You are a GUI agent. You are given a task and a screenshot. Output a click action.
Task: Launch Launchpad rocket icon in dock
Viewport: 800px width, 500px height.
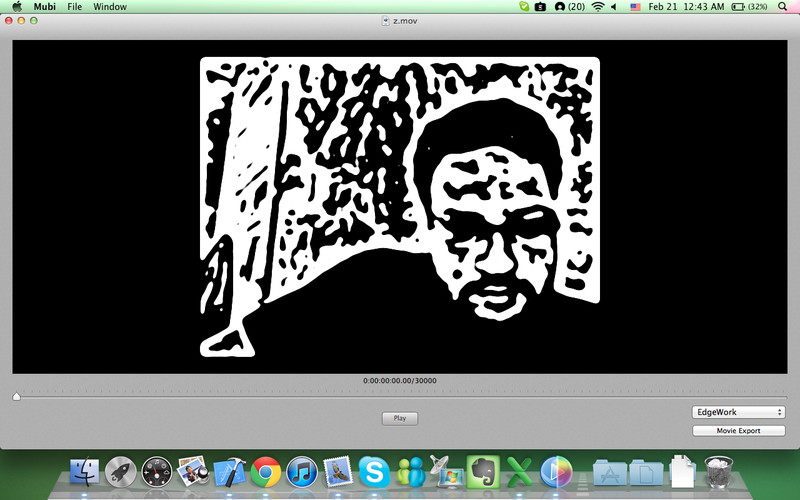point(120,471)
